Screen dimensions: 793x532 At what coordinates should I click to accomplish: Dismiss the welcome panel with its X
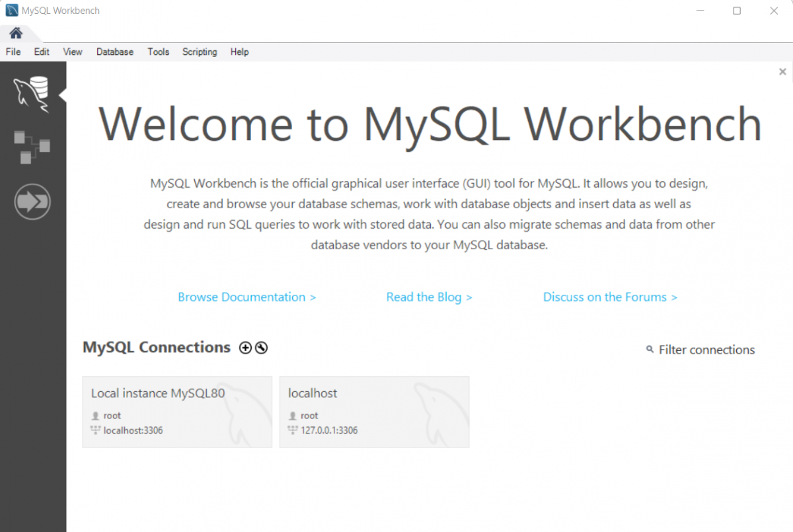point(782,71)
